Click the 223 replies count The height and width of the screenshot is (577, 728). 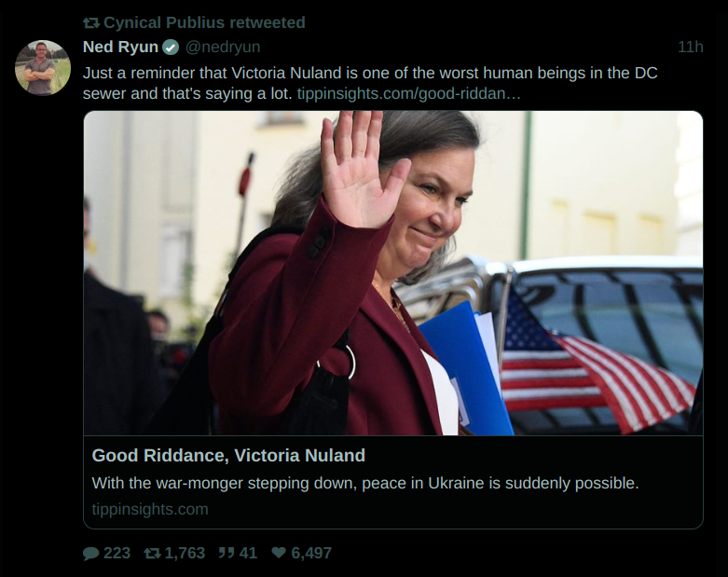coord(117,554)
